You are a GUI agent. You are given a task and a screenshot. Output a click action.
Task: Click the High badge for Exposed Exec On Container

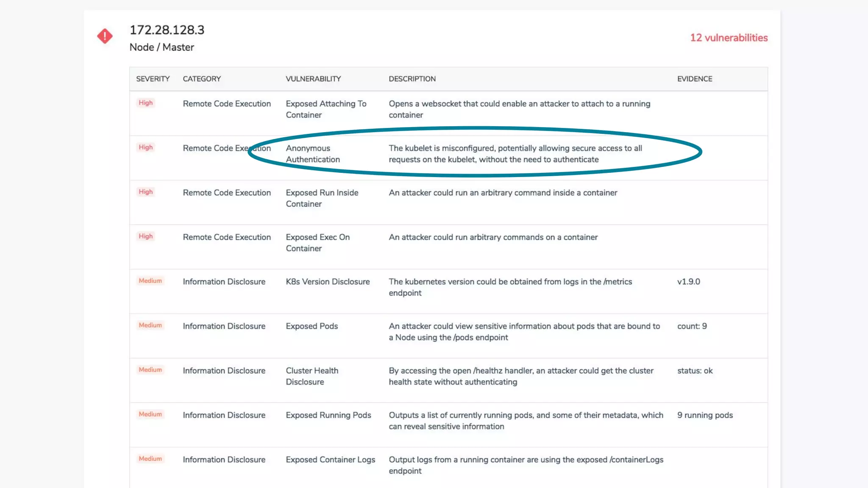pos(145,236)
